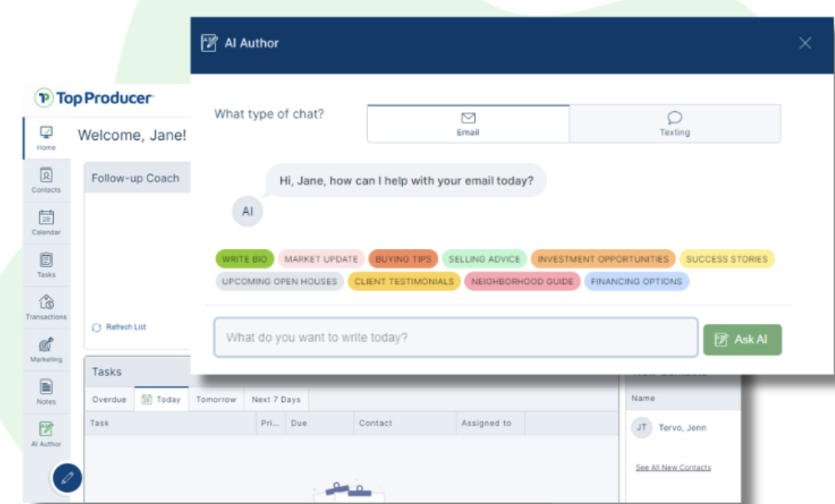Choose the INVESTMENT OPPORTUNITIES prompt chip

[x=603, y=259]
